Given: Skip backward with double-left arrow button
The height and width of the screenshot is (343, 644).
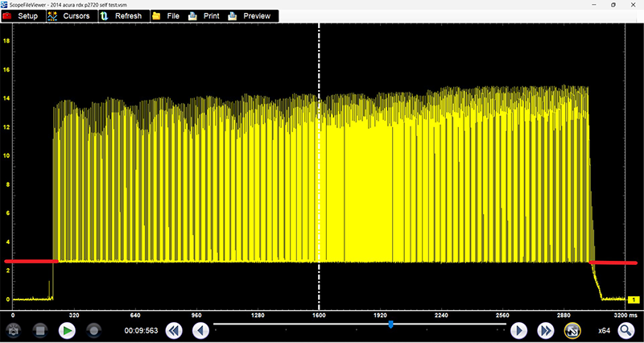Looking at the screenshot, I should click(x=174, y=330).
